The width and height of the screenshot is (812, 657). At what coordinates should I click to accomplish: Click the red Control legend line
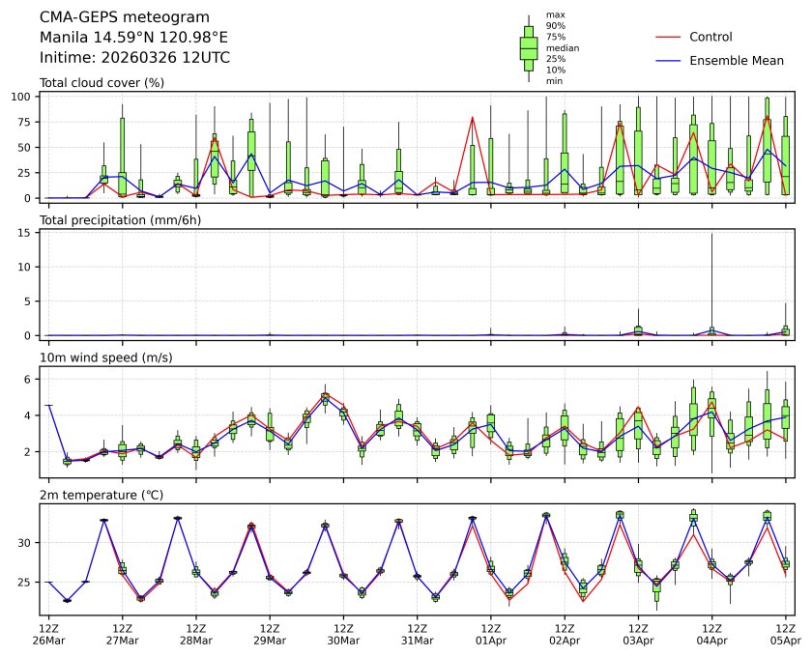tap(668, 37)
